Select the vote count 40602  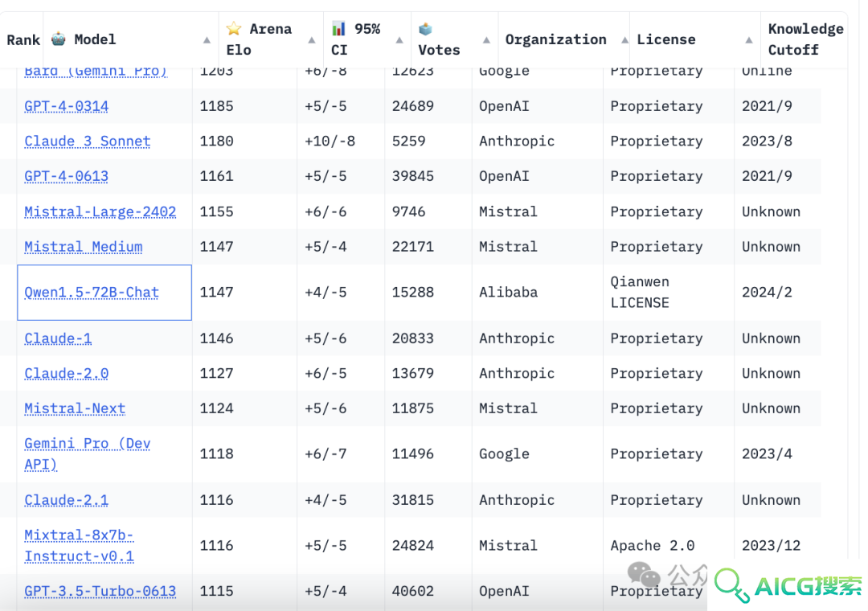coord(413,591)
